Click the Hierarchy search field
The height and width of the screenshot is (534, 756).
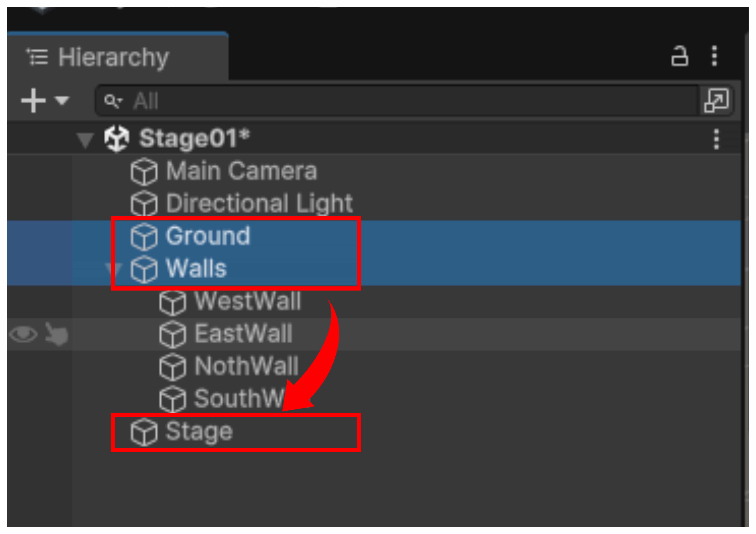coord(395,101)
